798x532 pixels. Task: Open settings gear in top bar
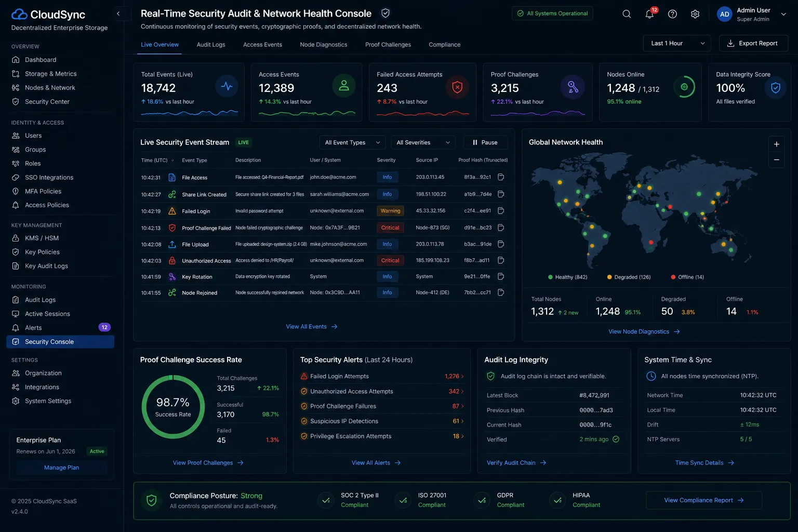pyautogui.click(x=695, y=14)
